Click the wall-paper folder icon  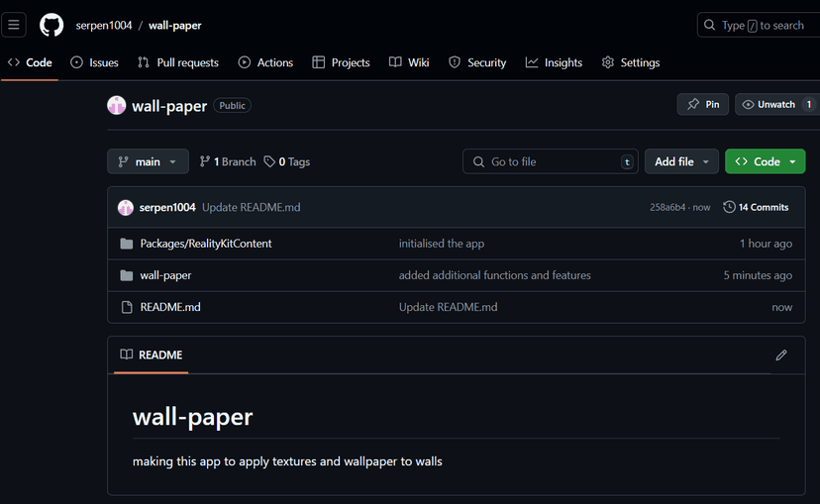(x=126, y=275)
